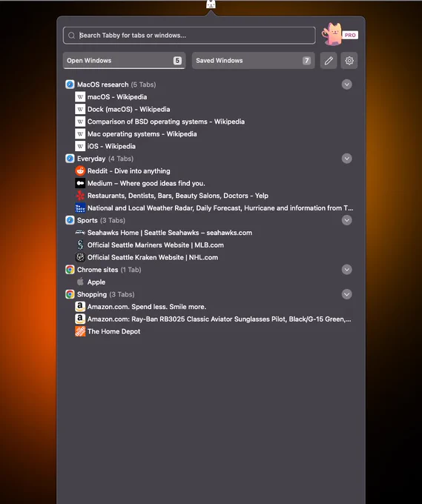Viewport: 422px width, 504px height.
Task: Click Safari icon beside MacOS research
Action: [x=70, y=84]
